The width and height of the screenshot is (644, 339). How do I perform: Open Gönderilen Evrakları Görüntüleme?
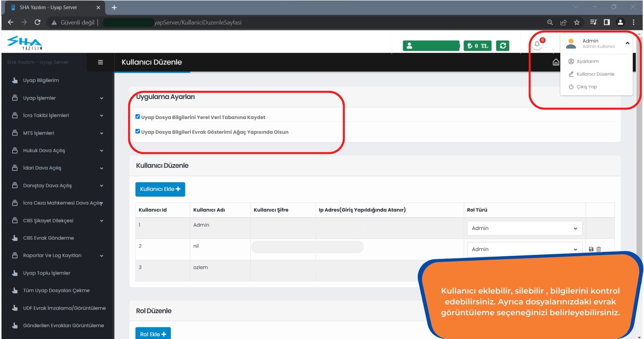pos(63,325)
